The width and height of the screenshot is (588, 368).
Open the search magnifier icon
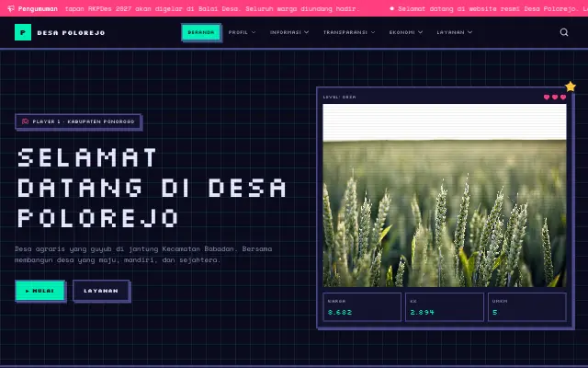[564, 32]
